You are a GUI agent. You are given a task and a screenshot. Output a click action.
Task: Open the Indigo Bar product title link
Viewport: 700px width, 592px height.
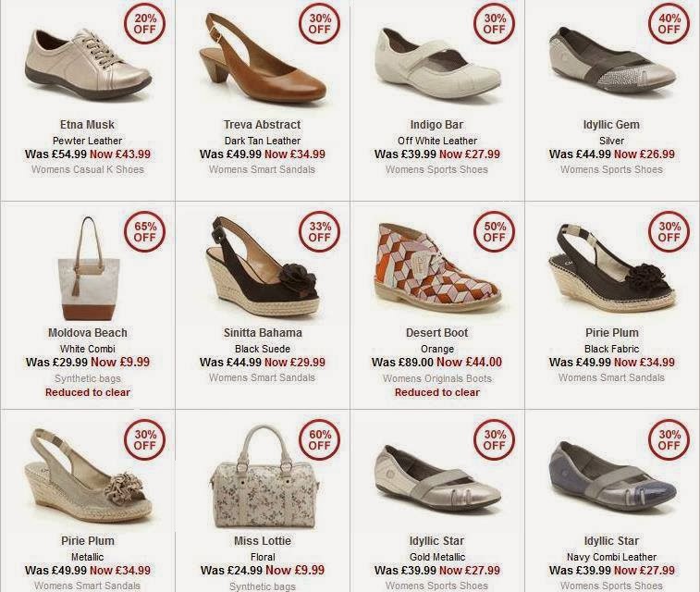(x=437, y=125)
